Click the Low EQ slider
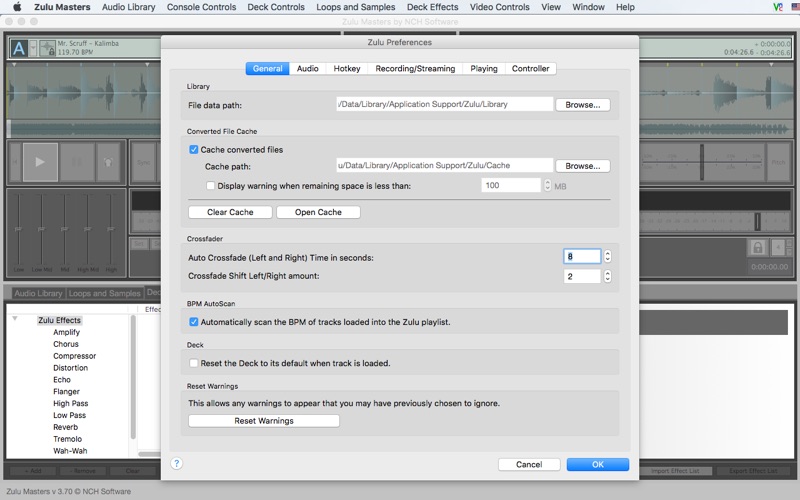Screen dimensions: 800x500 18,229
